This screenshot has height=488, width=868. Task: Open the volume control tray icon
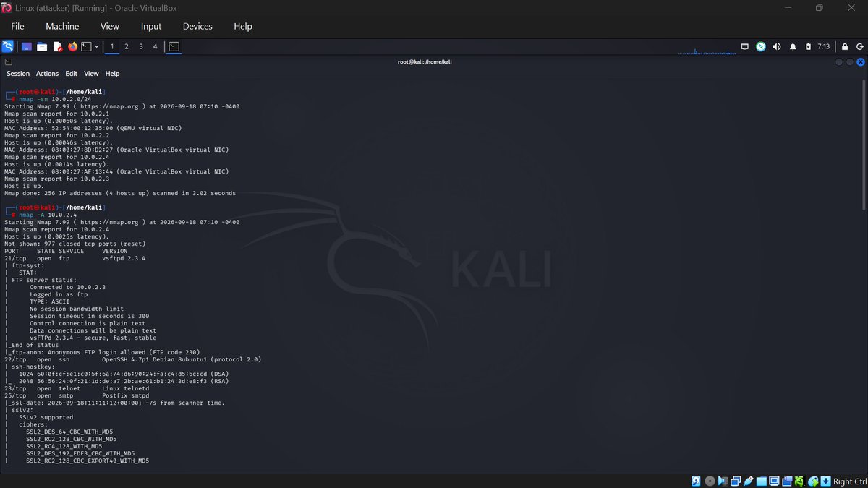[777, 47]
